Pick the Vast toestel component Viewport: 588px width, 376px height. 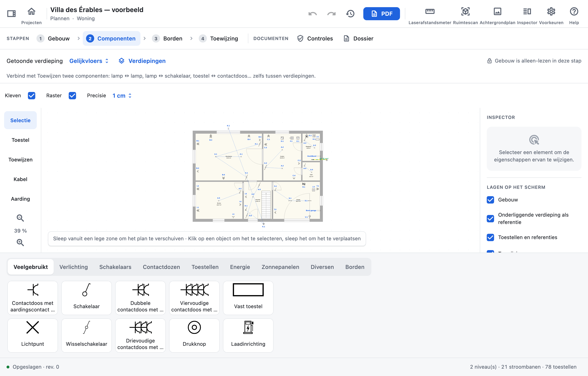[x=248, y=298]
